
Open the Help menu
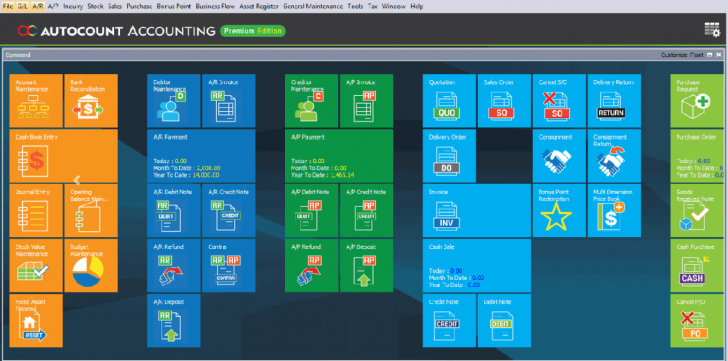(x=417, y=6)
